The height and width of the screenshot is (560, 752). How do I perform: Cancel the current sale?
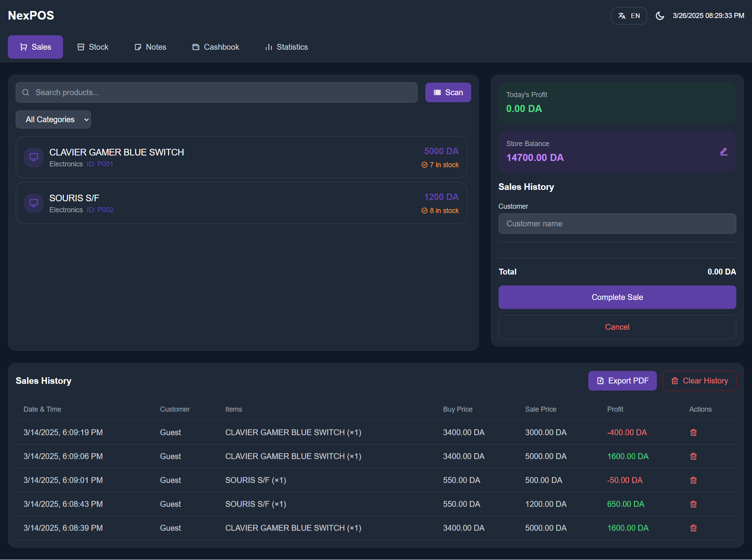(x=617, y=327)
